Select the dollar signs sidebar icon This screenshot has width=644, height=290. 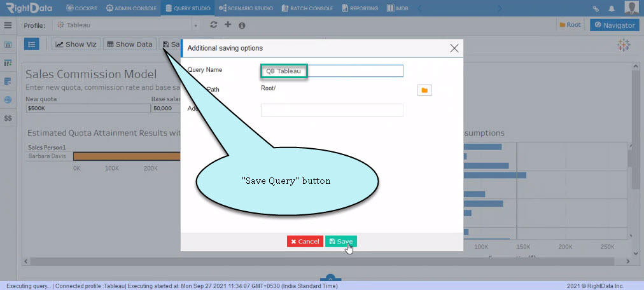tap(8, 118)
